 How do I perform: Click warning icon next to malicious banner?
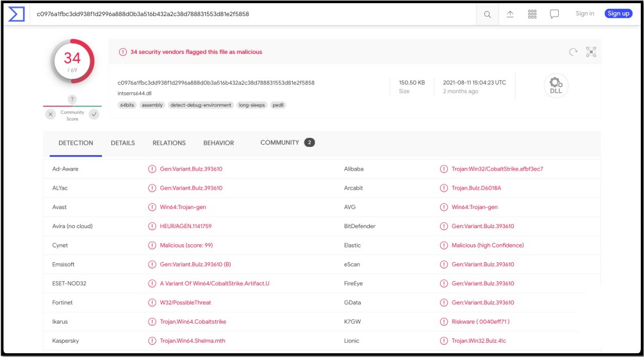point(123,52)
